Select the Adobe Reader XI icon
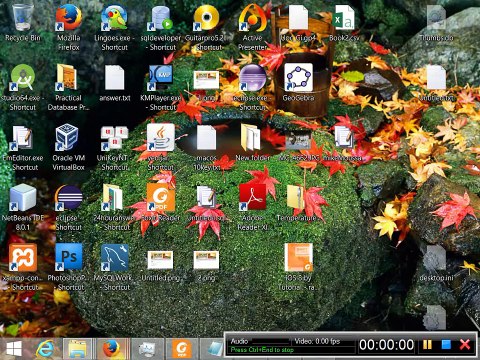This screenshot has height=360, width=480. pyautogui.click(x=252, y=197)
